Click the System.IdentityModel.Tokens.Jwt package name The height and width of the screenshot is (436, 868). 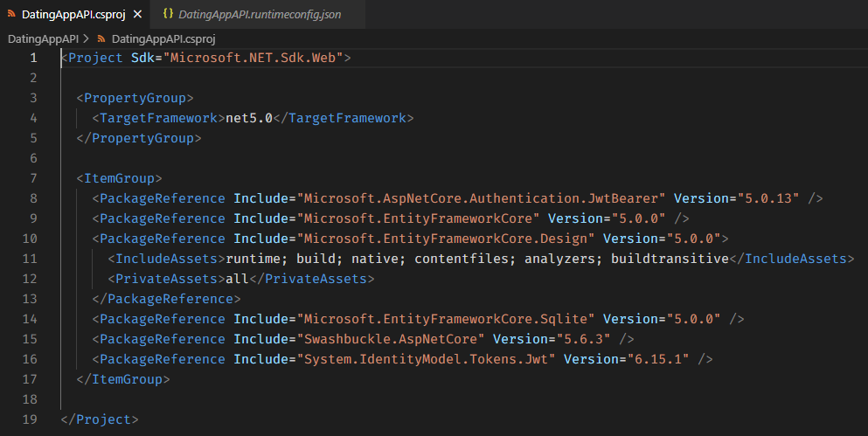coord(427,359)
